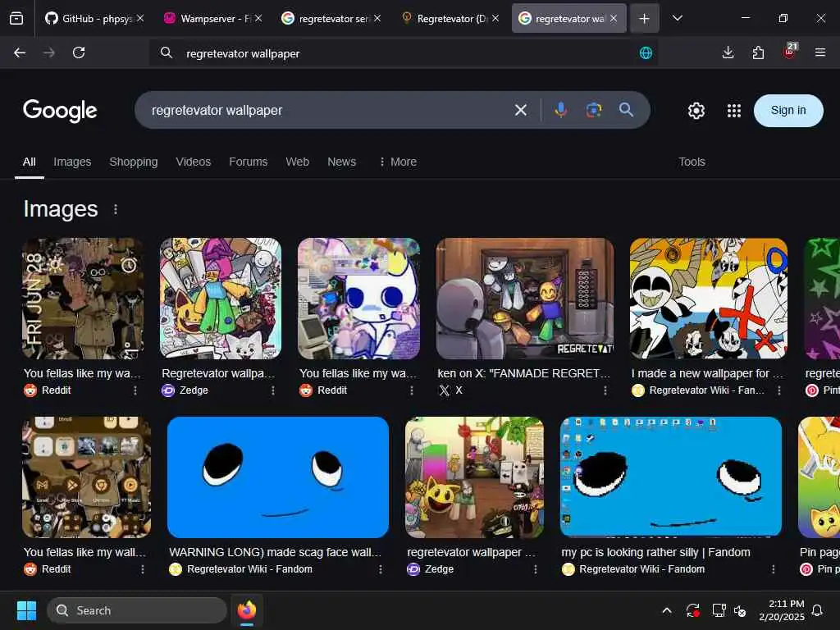Open the three-dot menu beside Images heading
This screenshot has height=630, width=840.
(x=116, y=209)
